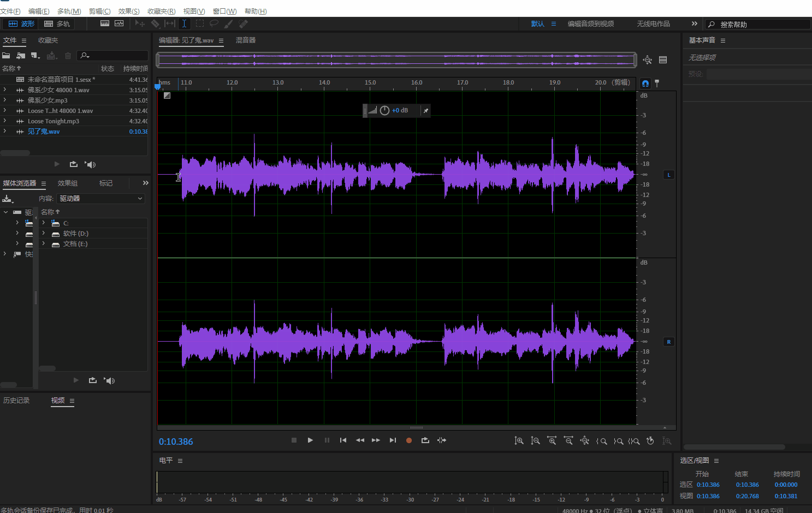This screenshot has width=812, height=513.
Task: Switch to the 多轨 multitrack view
Action: pos(57,24)
